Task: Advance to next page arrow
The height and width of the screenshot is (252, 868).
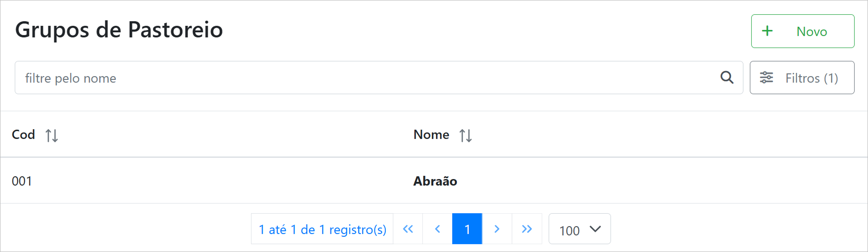Action: [497, 229]
